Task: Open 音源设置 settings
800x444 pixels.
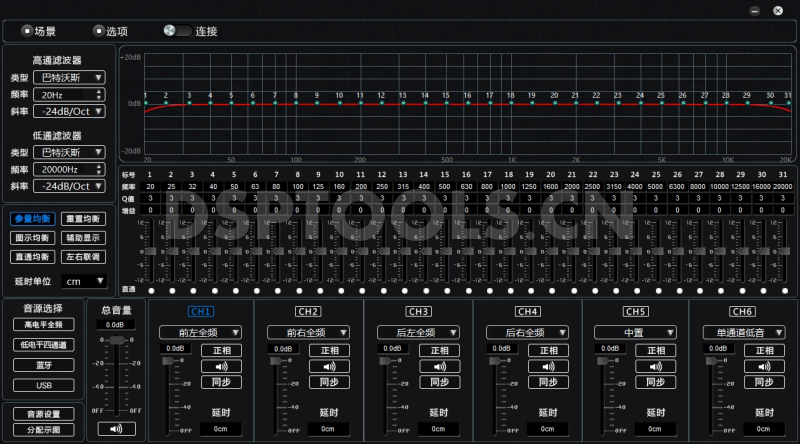Action: [x=43, y=414]
